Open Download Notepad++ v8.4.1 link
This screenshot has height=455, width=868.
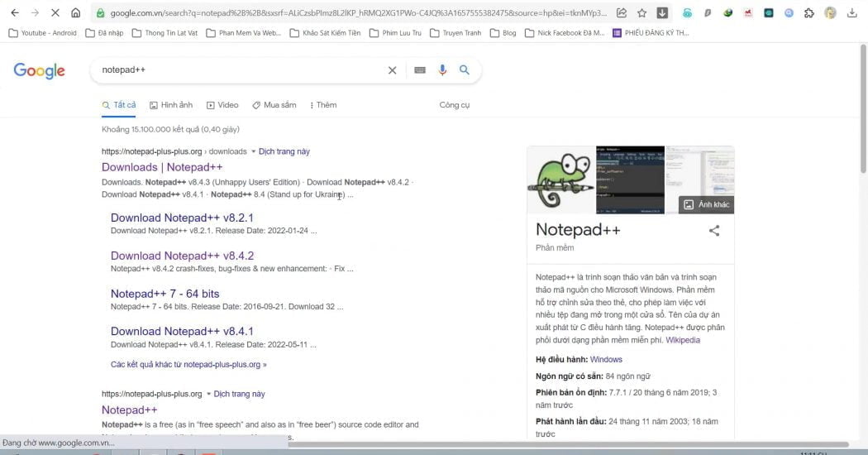click(x=182, y=332)
